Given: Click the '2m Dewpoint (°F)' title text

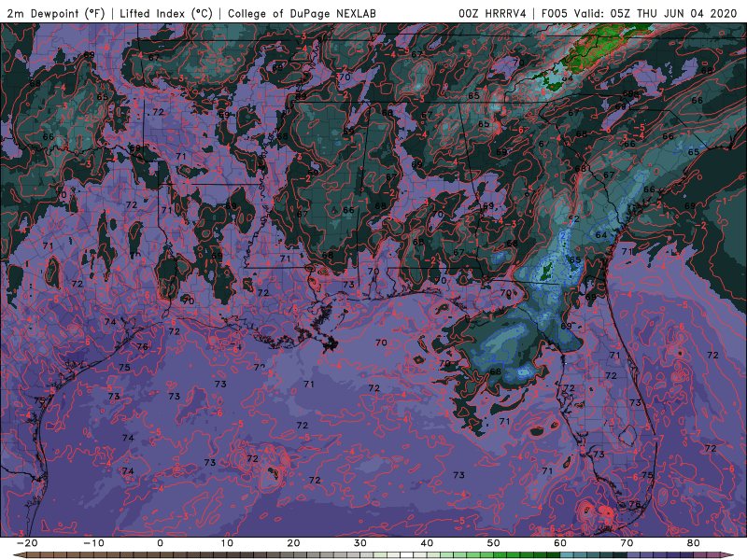Looking at the screenshot, I should pyautogui.click(x=56, y=13).
